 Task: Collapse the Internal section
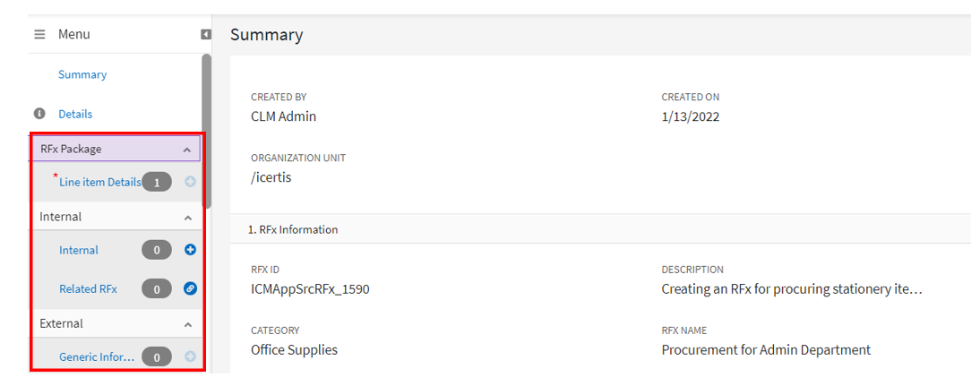tap(187, 218)
